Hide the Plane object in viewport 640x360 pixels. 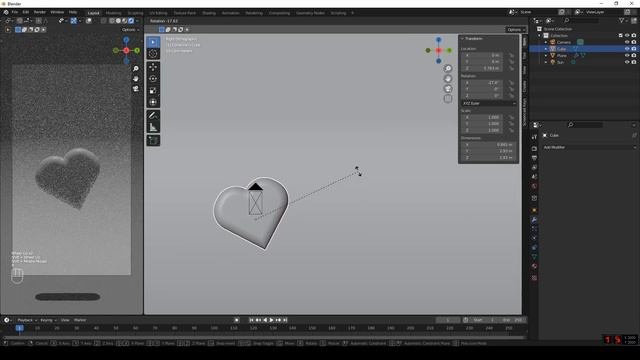627,56
